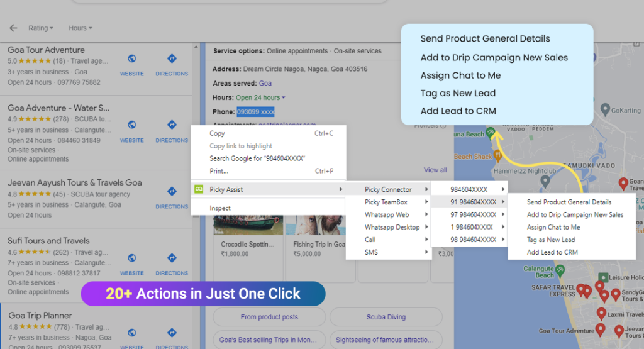Expand Call submenu
Viewport: 644px width, 349px height.
pos(388,240)
